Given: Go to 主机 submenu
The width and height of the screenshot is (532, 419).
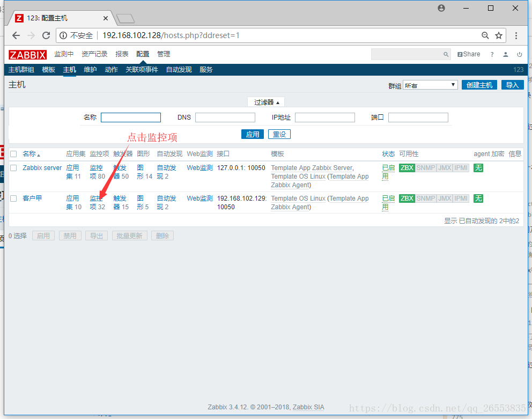Looking at the screenshot, I should click(x=70, y=70).
